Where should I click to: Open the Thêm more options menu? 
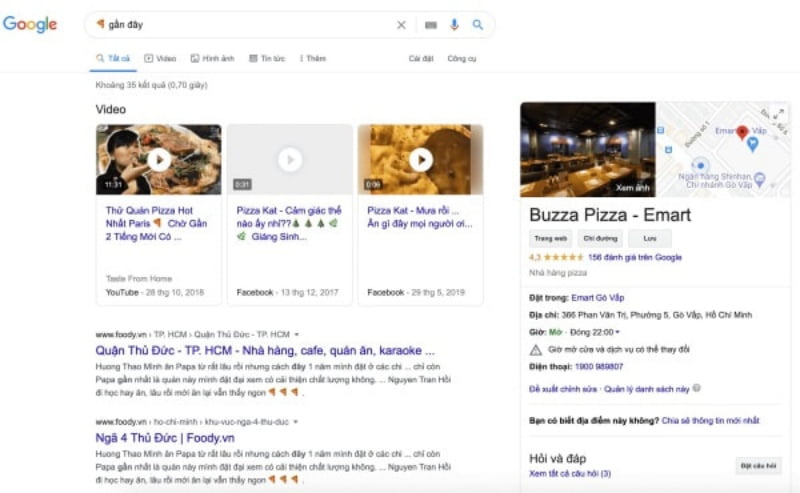coord(312,59)
